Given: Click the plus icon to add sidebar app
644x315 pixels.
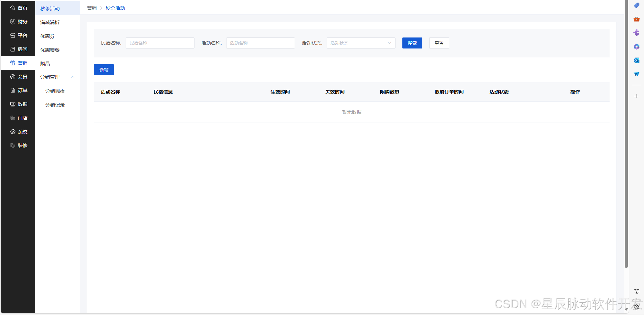Looking at the screenshot, I should coord(636,96).
